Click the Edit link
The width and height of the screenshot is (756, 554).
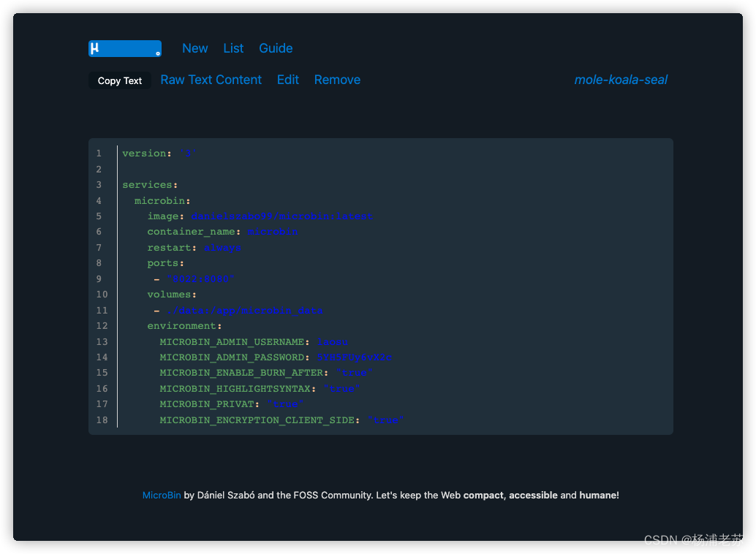pyautogui.click(x=288, y=80)
